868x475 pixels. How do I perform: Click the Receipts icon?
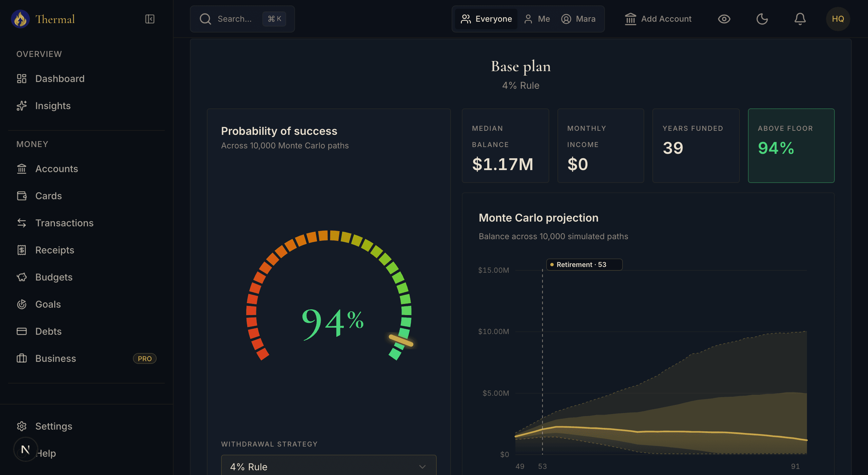click(22, 250)
